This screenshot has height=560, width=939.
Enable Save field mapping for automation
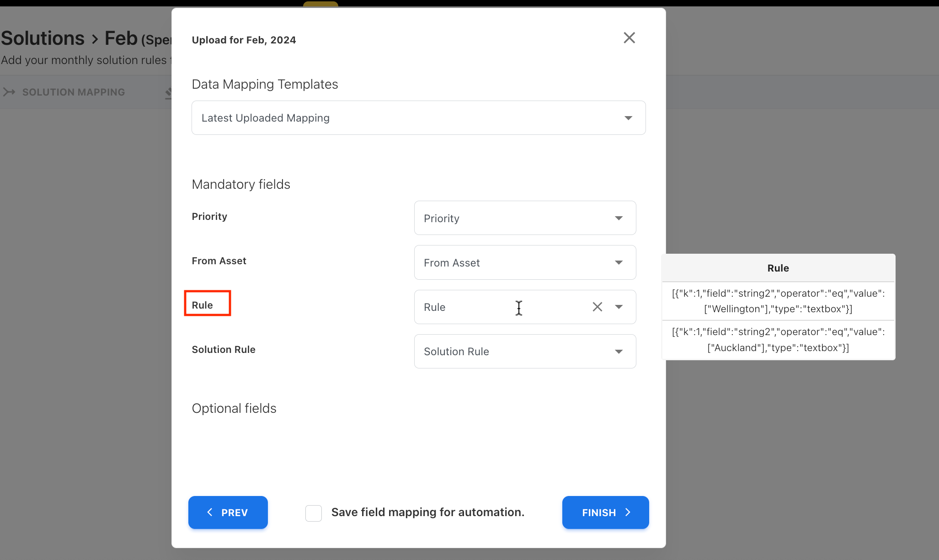[x=314, y=513]
